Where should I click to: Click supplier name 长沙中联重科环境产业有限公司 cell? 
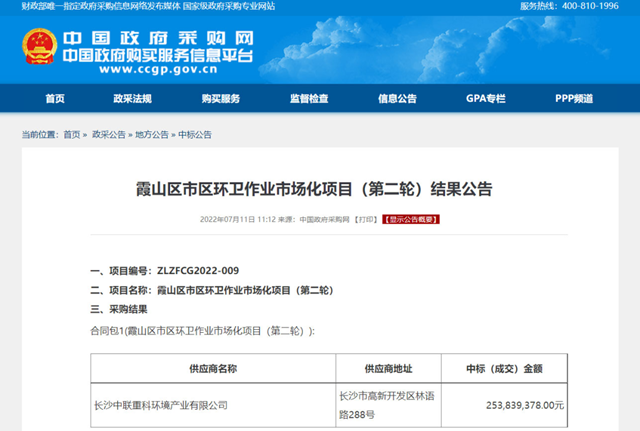[x=160, y=405]
